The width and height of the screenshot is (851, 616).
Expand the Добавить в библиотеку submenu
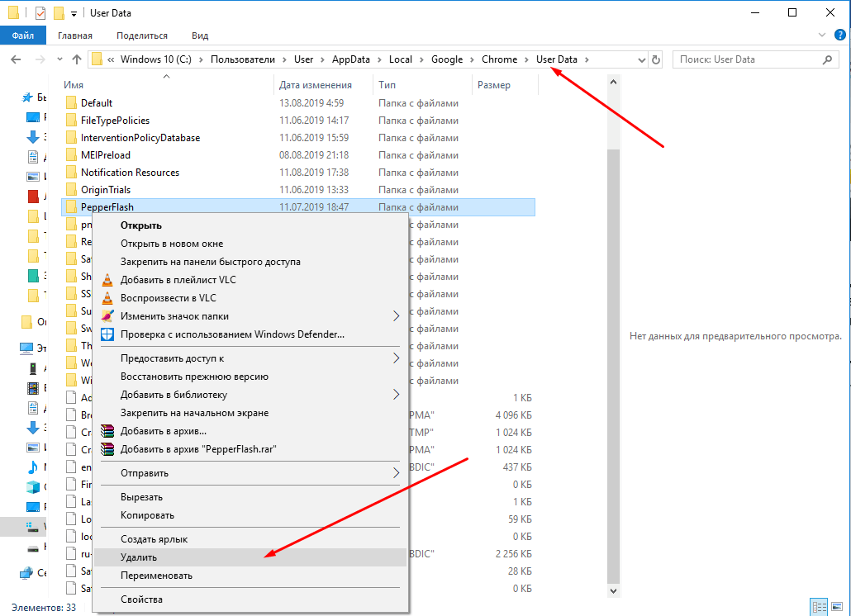250,395
